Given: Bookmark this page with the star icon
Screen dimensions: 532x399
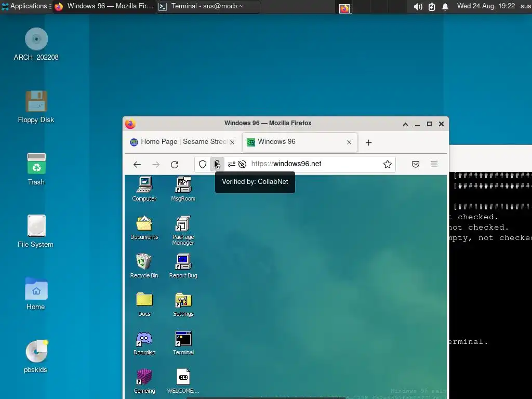Looking at the screenshot, I should 388,164.
